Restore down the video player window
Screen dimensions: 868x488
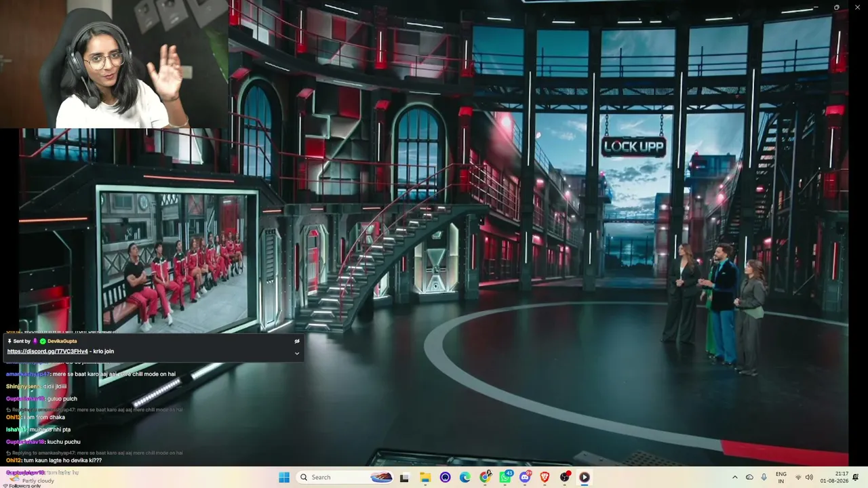pos(836,7)
